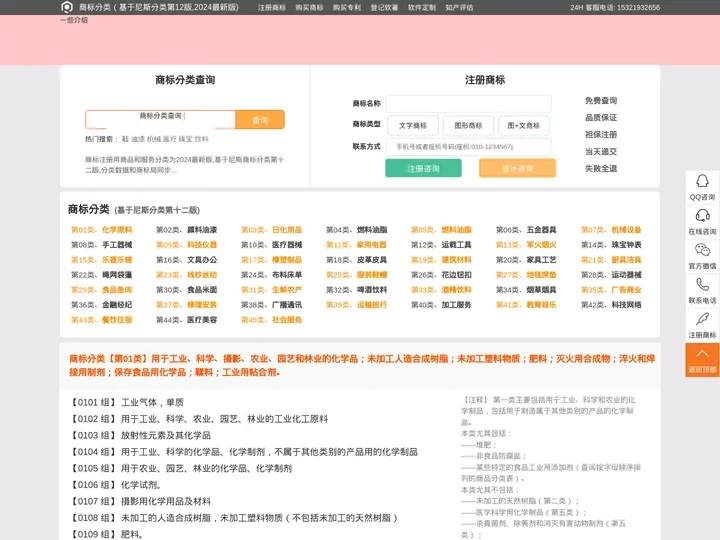Screen dimensions: 720x540
Task: Open 第01类 化学原料 category
Action: pyautogui.click(x=101, y=230)
